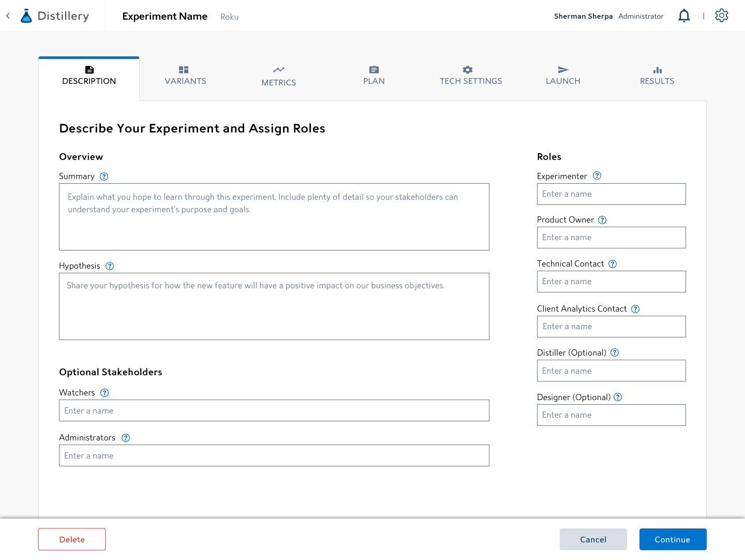This screenshot has width=745, height=560.
Task: Open help icon next to Product Owner
Action: pyautogui.click(x=602, y=220)
